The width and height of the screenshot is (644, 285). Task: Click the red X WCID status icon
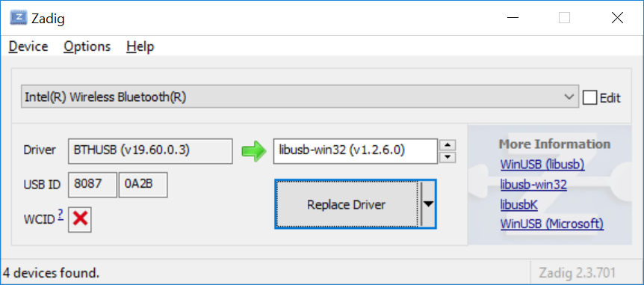[80, 220]
